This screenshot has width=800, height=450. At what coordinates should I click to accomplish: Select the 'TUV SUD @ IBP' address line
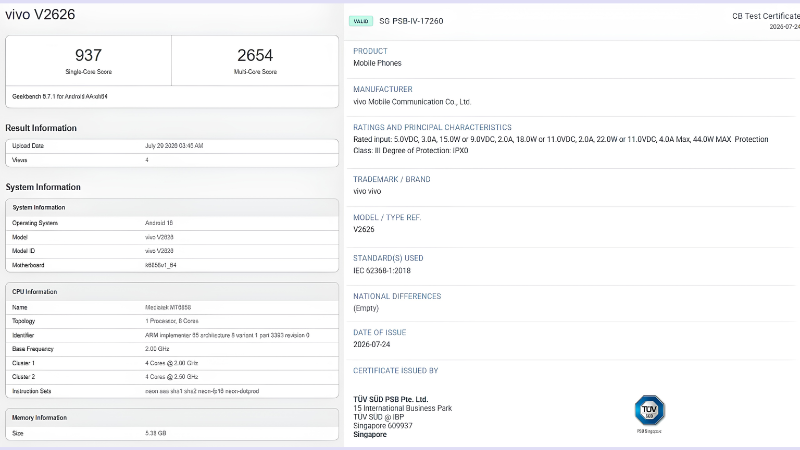click(x=379, y=417)
